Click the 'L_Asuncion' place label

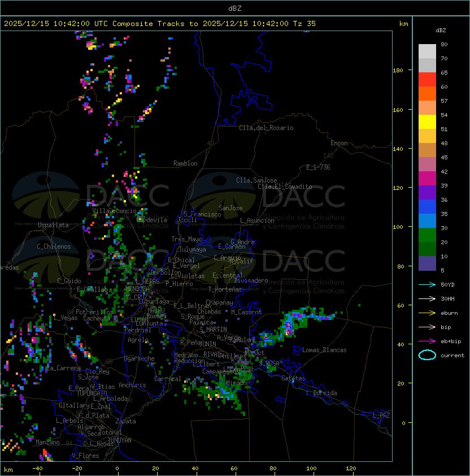pyautogui.click(x=257, y=220)
